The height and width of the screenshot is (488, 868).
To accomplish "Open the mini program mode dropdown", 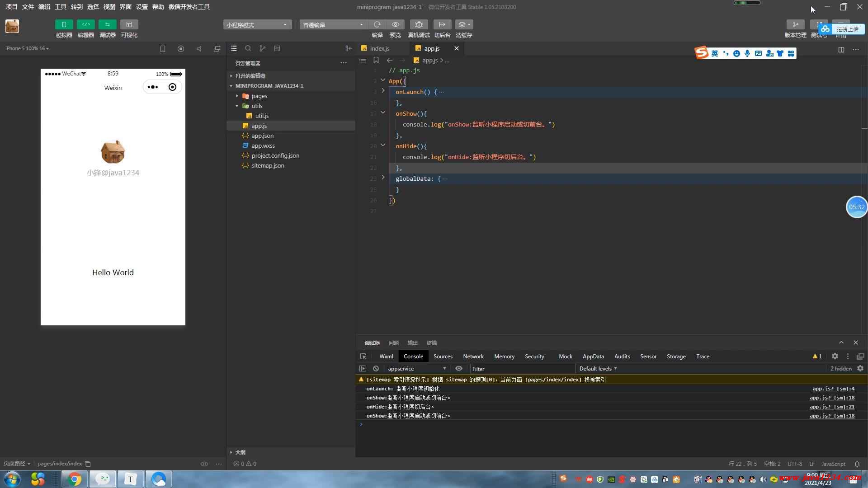I will (x=257, y=25).
